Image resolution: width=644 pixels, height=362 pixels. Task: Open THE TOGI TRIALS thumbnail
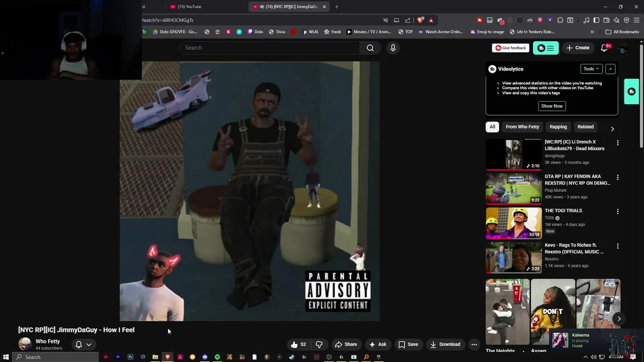point(514,223)
